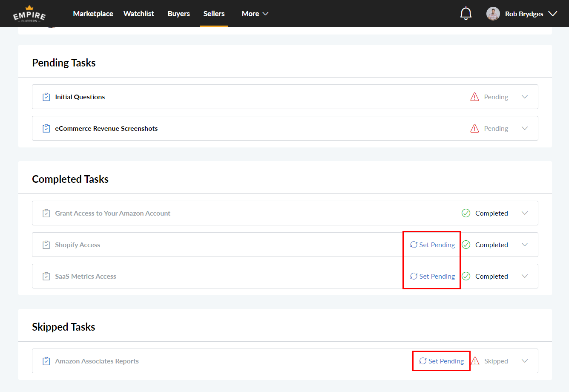The image size is (569, 392).
Task: Click the eCommerce Revenue Screenshots clipboard icon
Action: [x=46, y=128]
